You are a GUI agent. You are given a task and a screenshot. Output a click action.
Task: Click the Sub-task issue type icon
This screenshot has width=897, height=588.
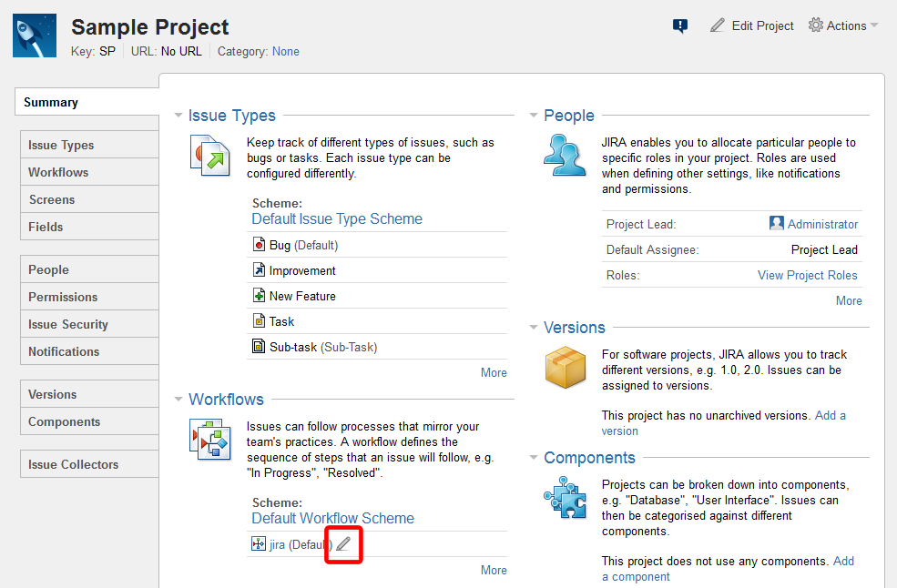[x=259, y=346]
